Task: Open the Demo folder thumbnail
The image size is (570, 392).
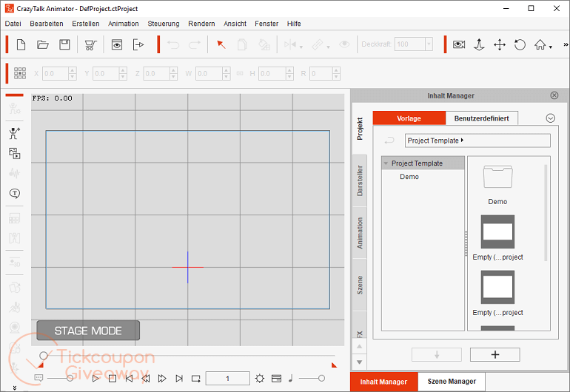Action: pos(497,178)
